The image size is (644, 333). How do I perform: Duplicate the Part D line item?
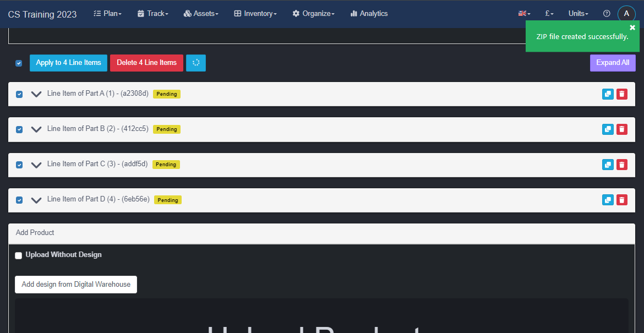pyautogui.click(x=608, y=200)
